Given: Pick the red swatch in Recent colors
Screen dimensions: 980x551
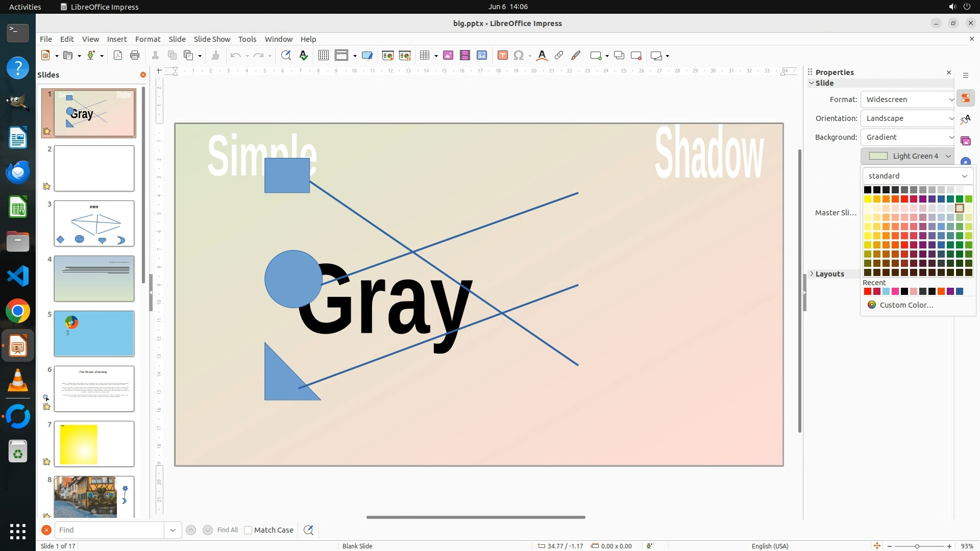Looking at the screenshot, I should (867, 292).
